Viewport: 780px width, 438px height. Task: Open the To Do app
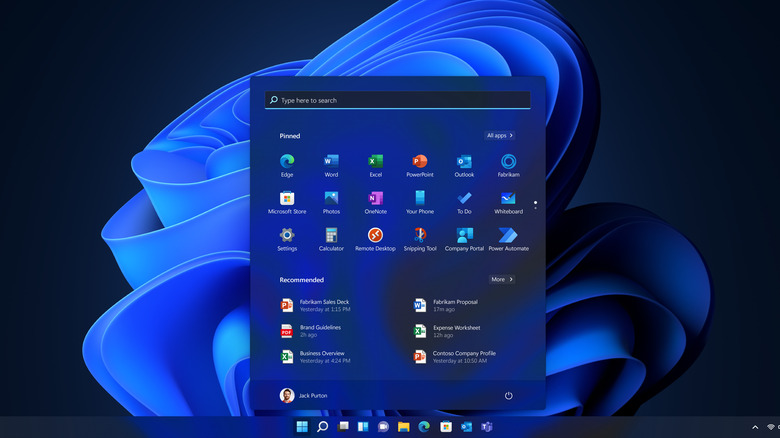coord(464,199)
